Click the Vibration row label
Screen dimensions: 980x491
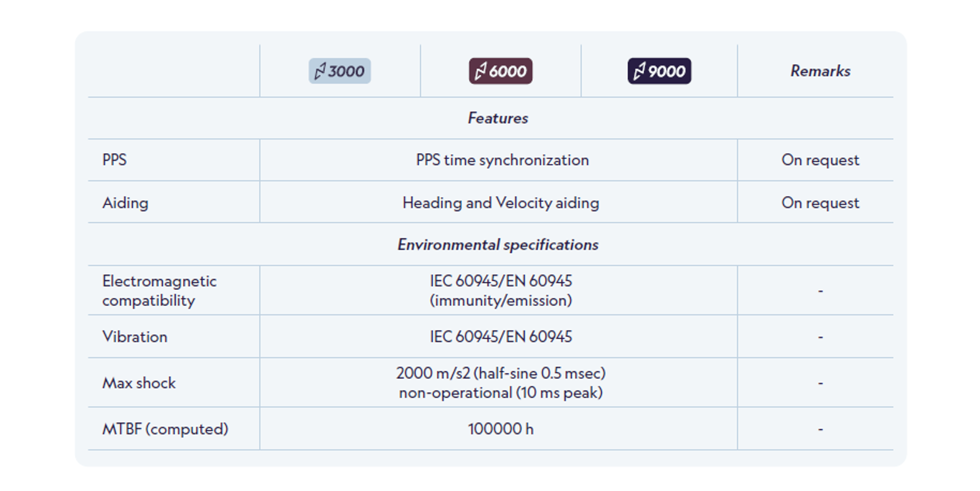135,337
